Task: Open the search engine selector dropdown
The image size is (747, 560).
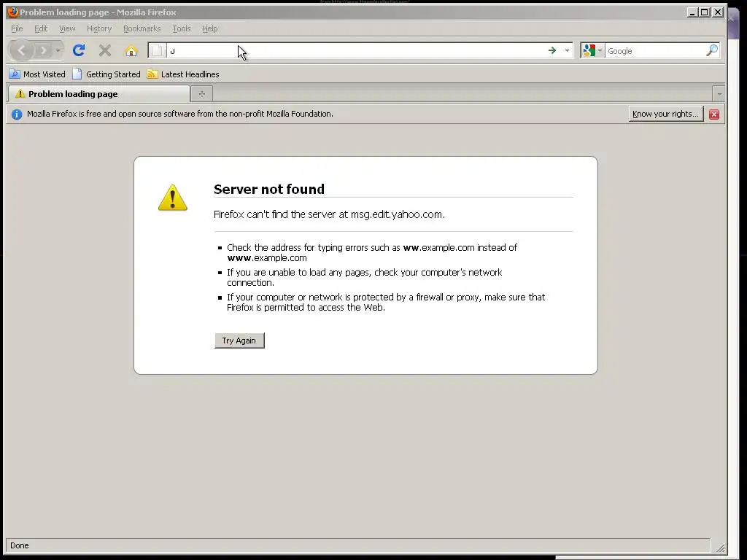Action: coord(592,50)
